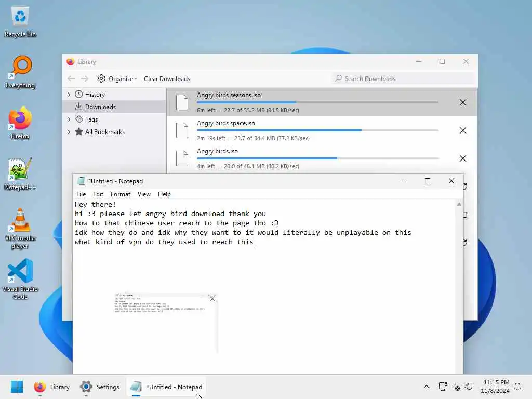Click the network tray icon
Screen dimensions: 532x399
(443, 387)
